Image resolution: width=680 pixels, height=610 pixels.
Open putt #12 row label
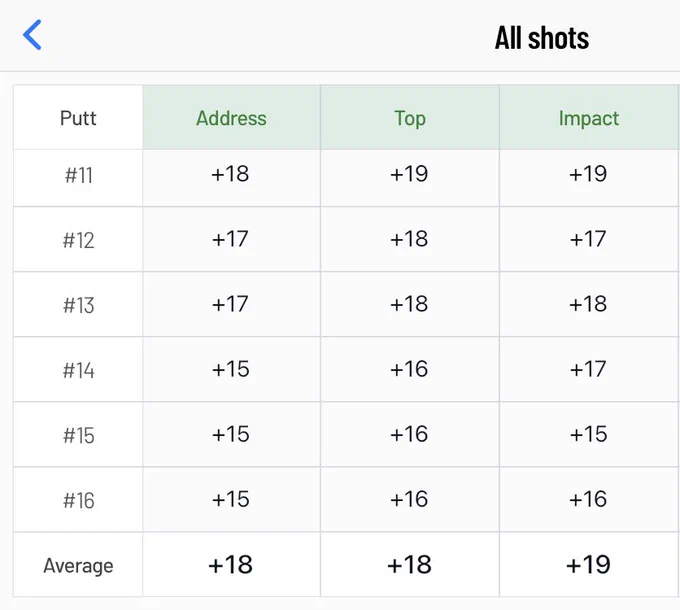tap(78, 240)
